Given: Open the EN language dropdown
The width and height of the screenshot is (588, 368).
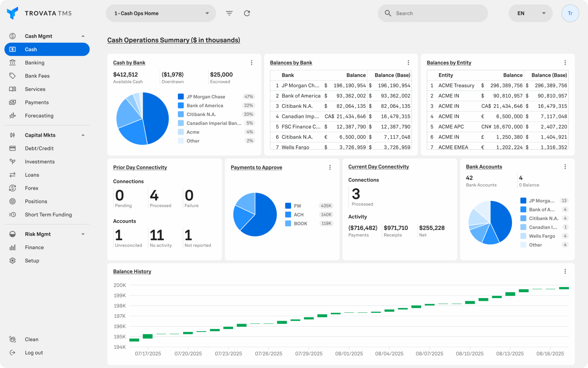Looking at the screenshot, I should point(530,13).
